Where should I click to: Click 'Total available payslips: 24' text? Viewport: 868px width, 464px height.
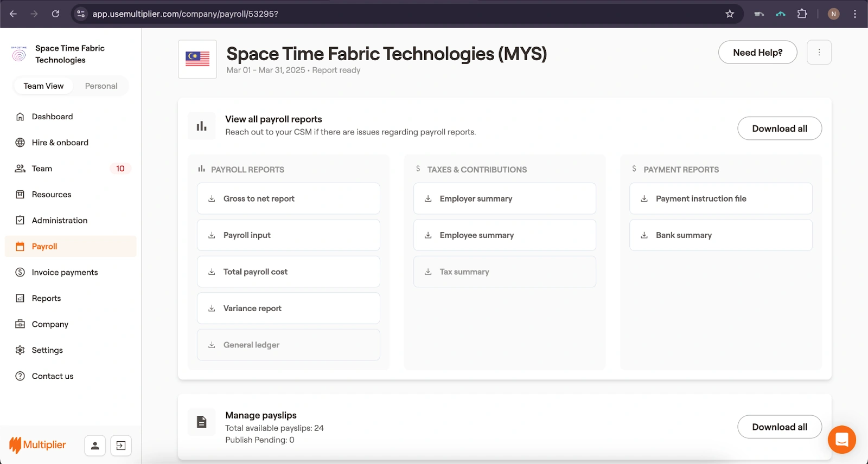[275, 428]
